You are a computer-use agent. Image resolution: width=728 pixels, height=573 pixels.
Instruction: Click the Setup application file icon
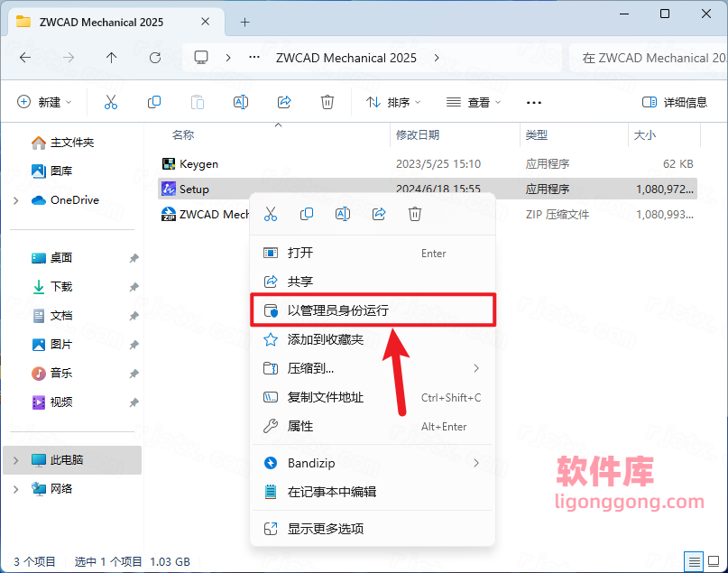pos(169,189)
